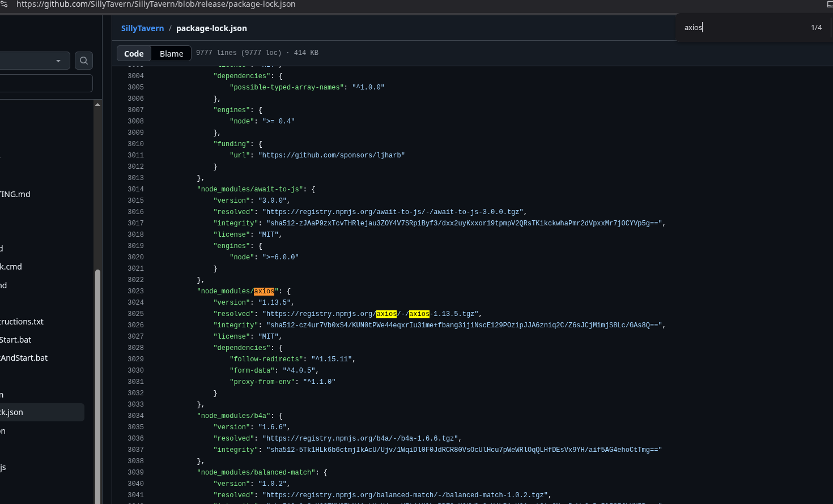The image size is (833, 504).
Task: Click the magnifier search button in the file sidebar
Action: tap(84, 61)
